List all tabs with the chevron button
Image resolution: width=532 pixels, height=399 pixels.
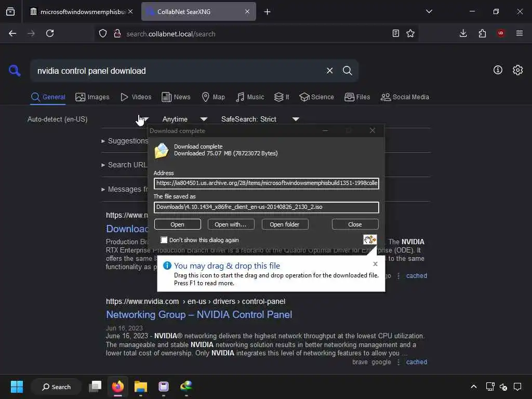click(429, 11)
